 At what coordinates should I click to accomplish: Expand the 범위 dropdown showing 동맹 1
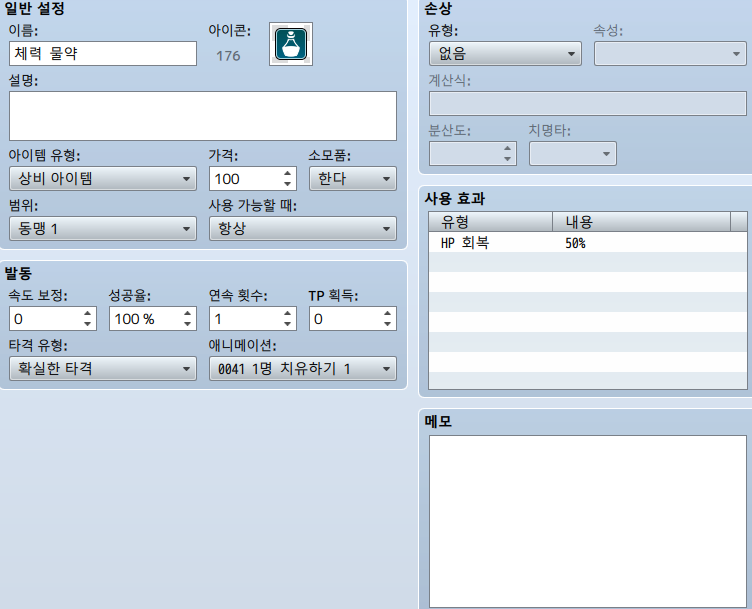coord(103,229)
